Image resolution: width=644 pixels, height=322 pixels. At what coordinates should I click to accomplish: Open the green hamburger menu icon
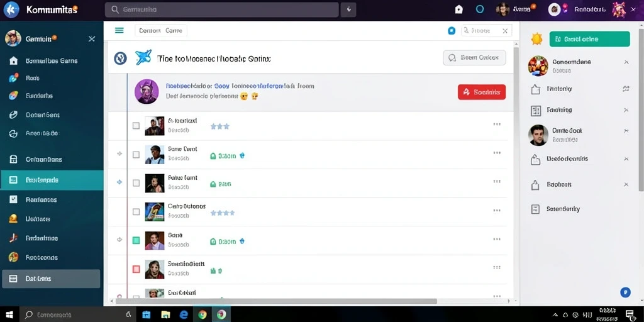coord(119,30)
